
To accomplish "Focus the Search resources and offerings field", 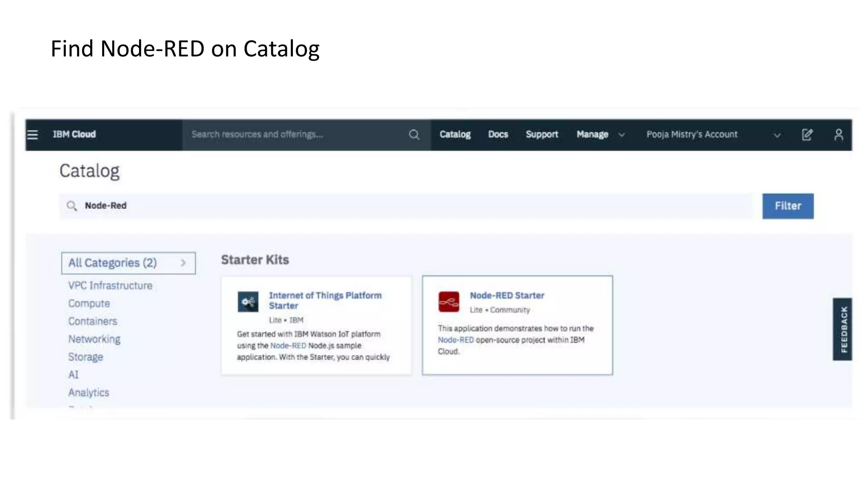I will [x=307, y=135].
